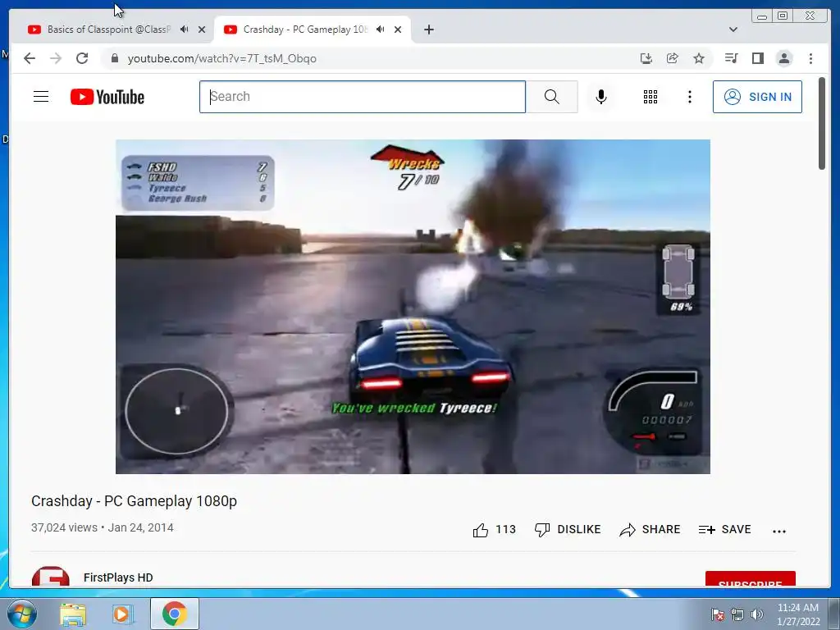Viewport: 840px width, 630px height.
Task: Open the media controls toolbar icon
Action: pos(731,58)
